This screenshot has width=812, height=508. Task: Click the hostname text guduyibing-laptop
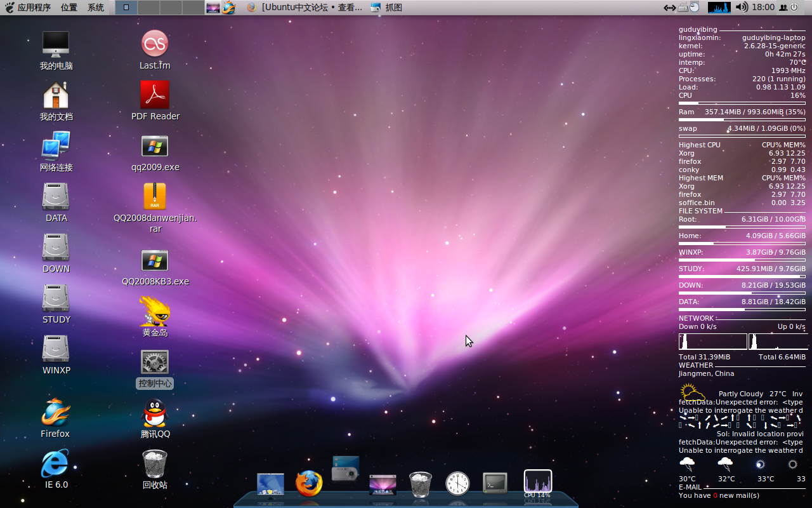[774, 37]
